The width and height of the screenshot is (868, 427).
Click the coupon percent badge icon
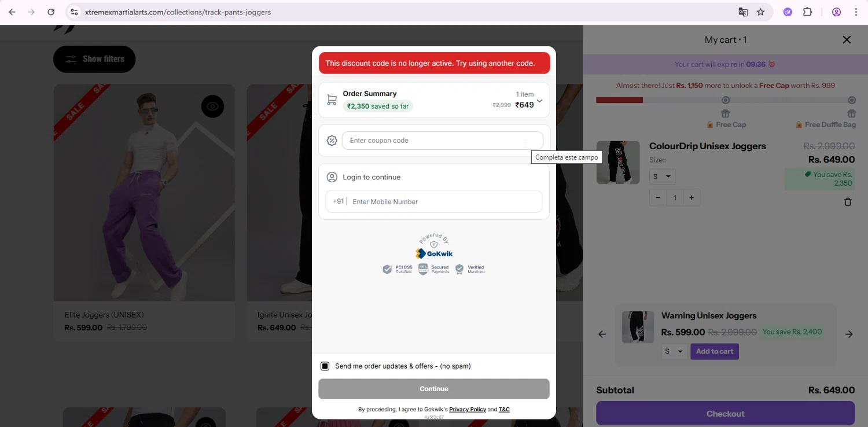332,141
